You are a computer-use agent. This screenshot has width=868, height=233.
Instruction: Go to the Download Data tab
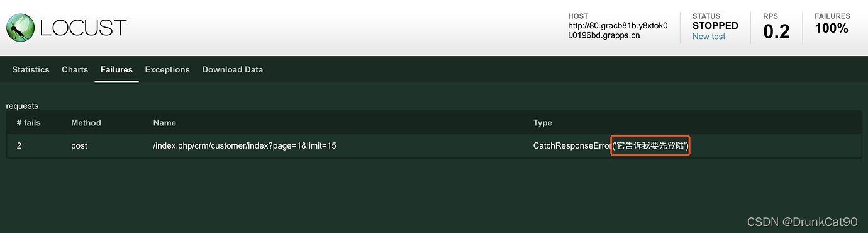pos(233,69)
